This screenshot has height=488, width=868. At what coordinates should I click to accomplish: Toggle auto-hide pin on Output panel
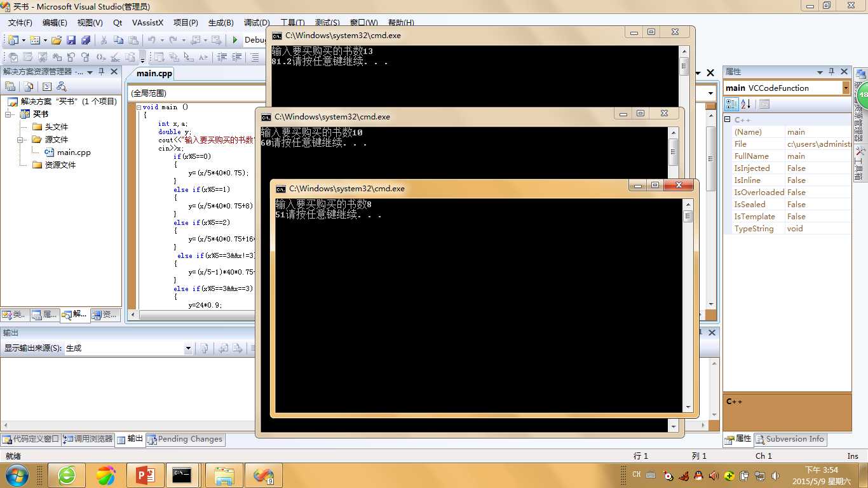[x=700, y=332]
